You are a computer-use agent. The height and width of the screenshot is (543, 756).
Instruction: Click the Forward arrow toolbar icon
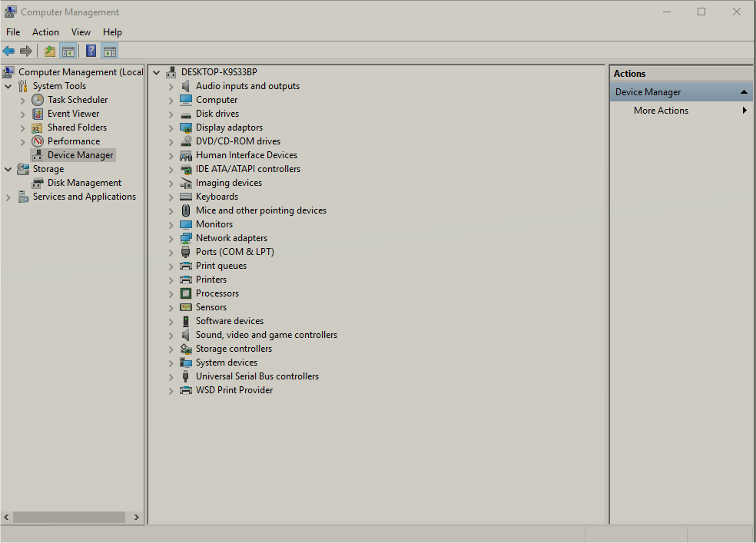click(x=26, y=51)
